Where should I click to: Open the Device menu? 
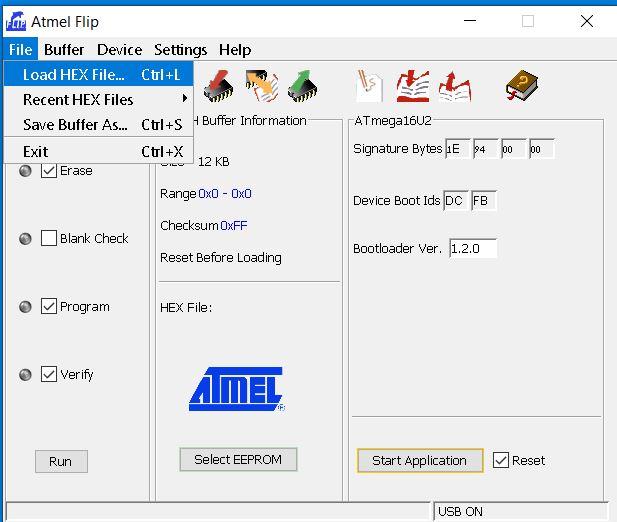point(119,50)
